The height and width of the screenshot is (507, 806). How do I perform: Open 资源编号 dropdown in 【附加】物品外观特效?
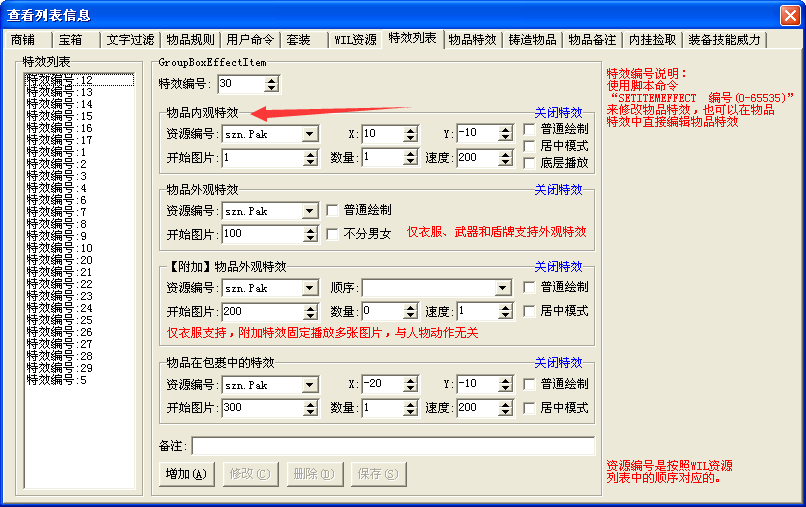pos(309,288)
